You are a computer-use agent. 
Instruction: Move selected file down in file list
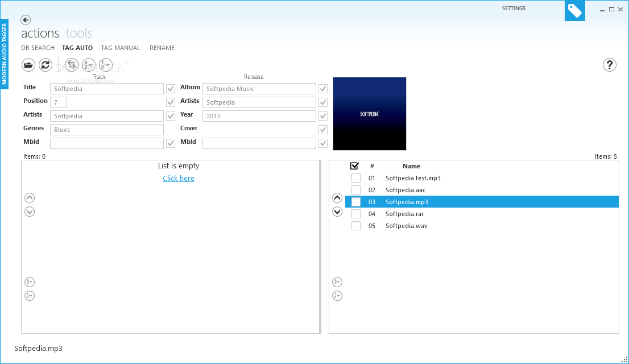click(x=337, y=212)
